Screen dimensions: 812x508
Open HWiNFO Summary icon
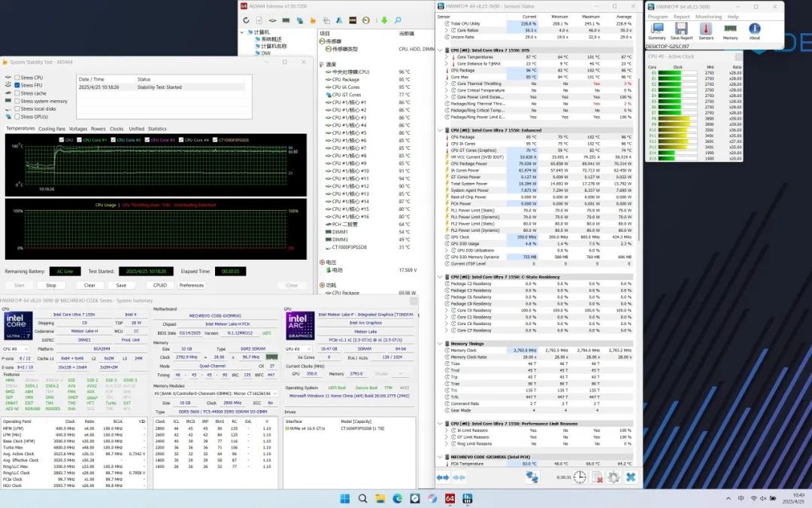(657, 29)
